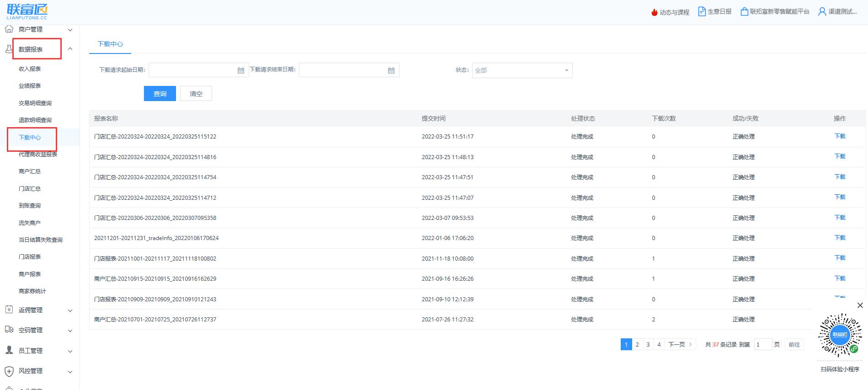Open 门店汇总 in the sidebar
868x390 pixels.
point(30,188)
